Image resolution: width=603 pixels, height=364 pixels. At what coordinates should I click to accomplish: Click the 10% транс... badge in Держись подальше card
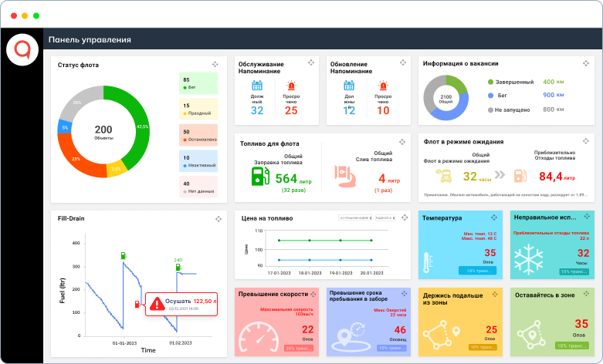click(483, 347)
